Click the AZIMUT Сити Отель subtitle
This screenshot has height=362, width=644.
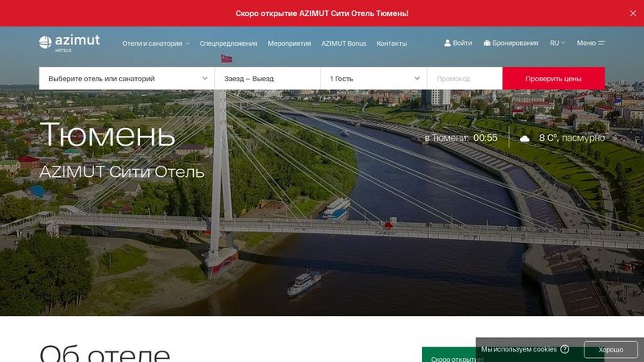(122, 171)
